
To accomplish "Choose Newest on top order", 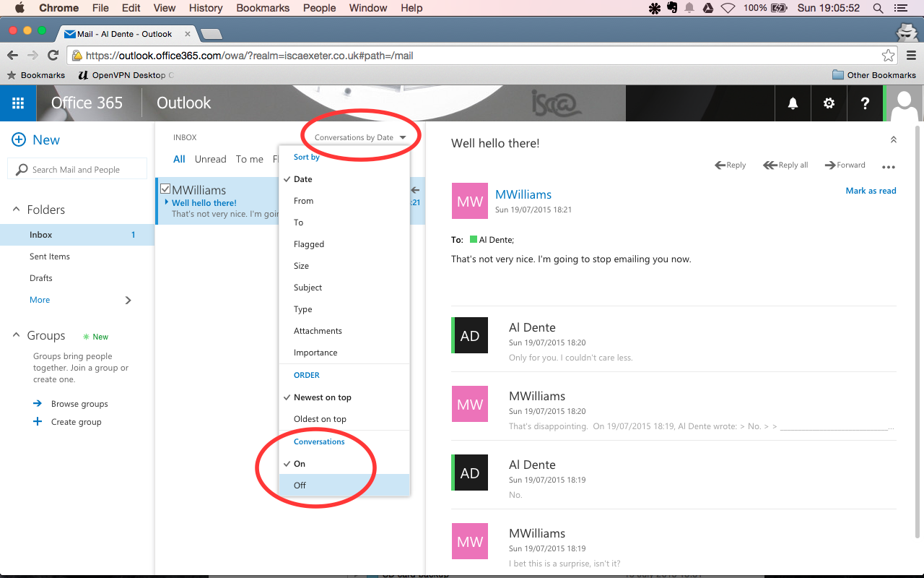I will tap(344, 397).
